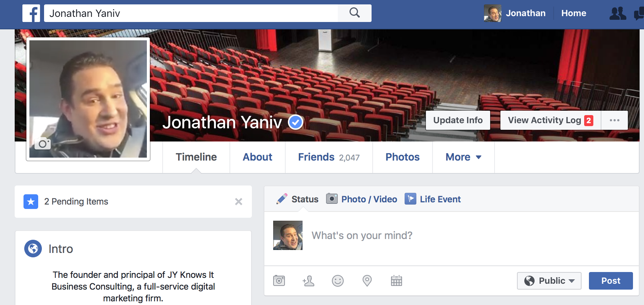The width and height of the screenshot is (644, 305).
Task: Tag friends using the person-plus icon
Action: 308,281
